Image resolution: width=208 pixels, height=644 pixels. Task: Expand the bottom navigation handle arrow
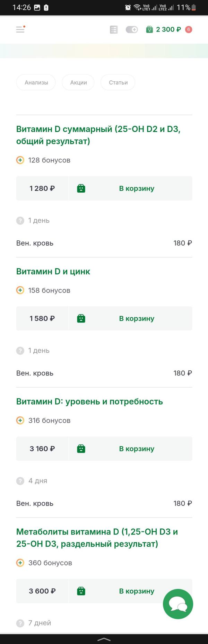click(x=104, y=639)
